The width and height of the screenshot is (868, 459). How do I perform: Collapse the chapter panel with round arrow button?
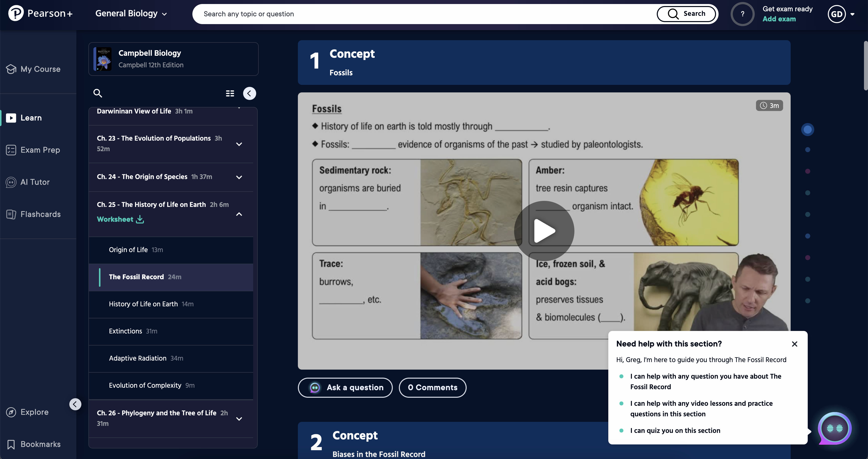[x=249, y=93]
